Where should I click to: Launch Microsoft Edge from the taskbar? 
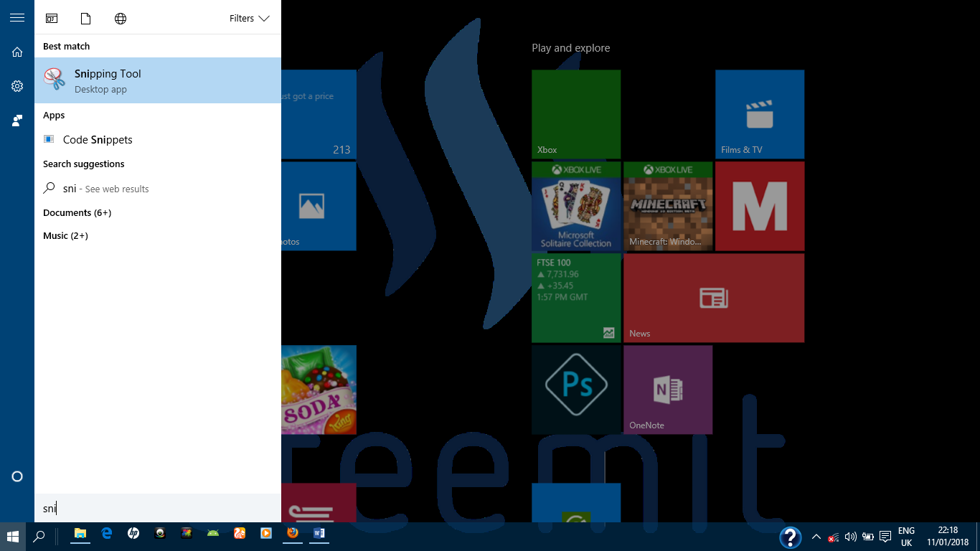coord(107,534)
